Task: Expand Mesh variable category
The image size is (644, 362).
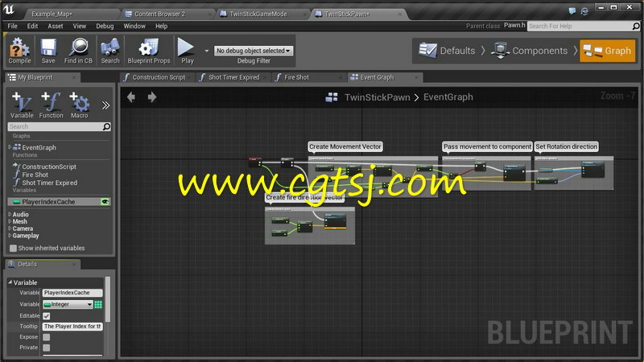Action: [x=10, y=221]
